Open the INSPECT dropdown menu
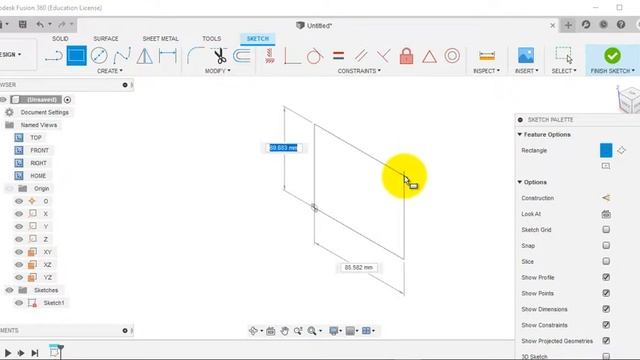The image size is (640, 360). point(487,71)
